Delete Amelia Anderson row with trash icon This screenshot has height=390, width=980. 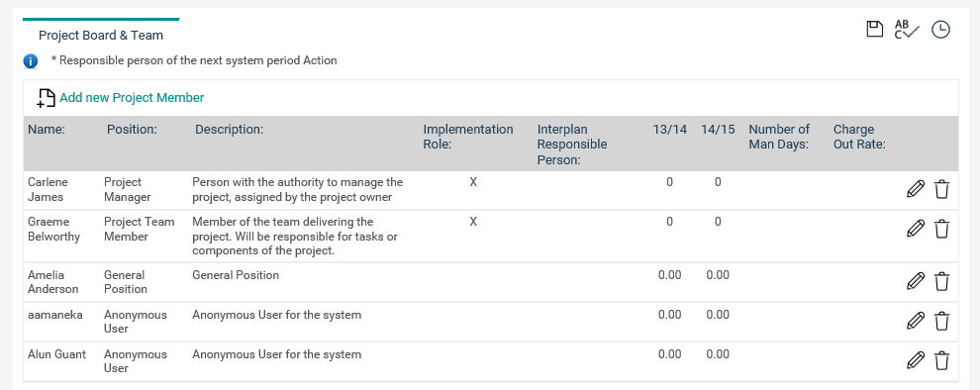tap(941, 281)
